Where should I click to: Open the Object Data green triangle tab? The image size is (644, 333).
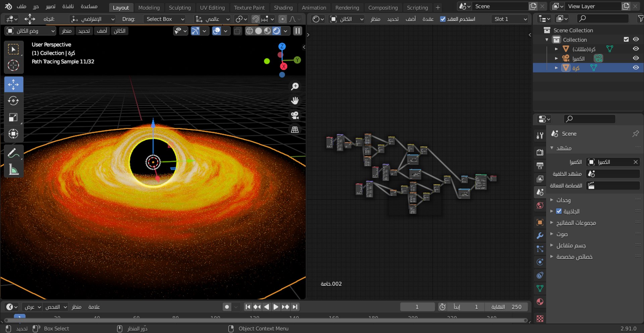540,288
